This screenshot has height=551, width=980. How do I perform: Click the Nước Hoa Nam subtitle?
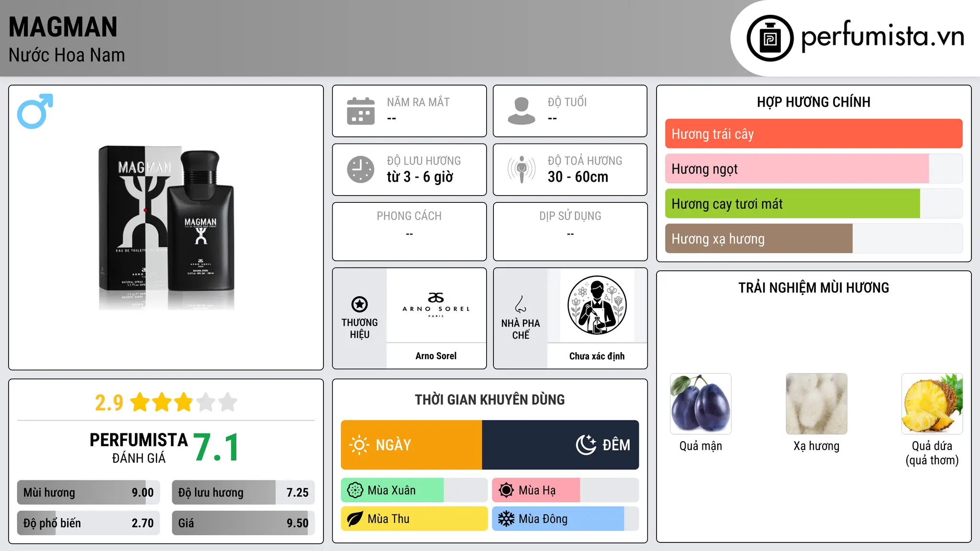(67, 55)
